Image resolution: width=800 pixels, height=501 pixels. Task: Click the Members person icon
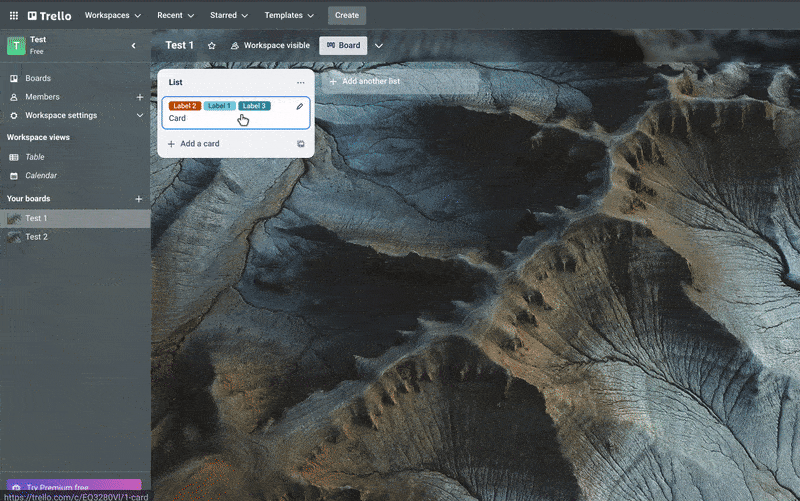click(14, 97)
